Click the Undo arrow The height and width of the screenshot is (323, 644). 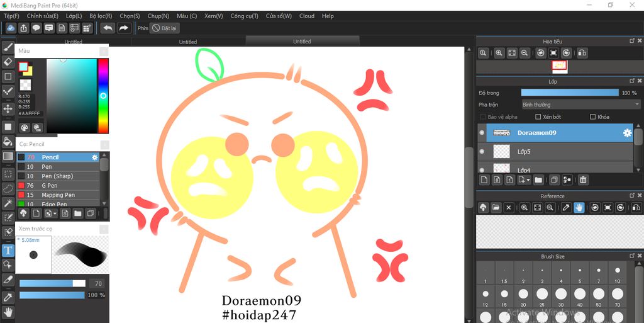(x=108, y=28)
